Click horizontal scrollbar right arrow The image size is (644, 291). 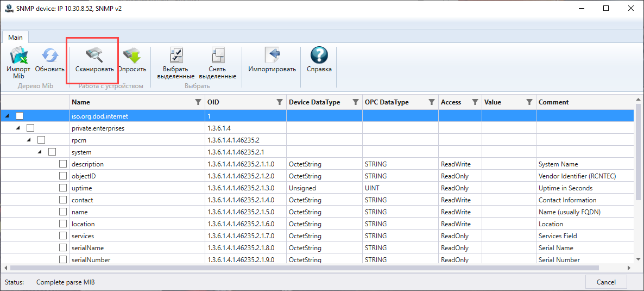(x=629, y=268)
